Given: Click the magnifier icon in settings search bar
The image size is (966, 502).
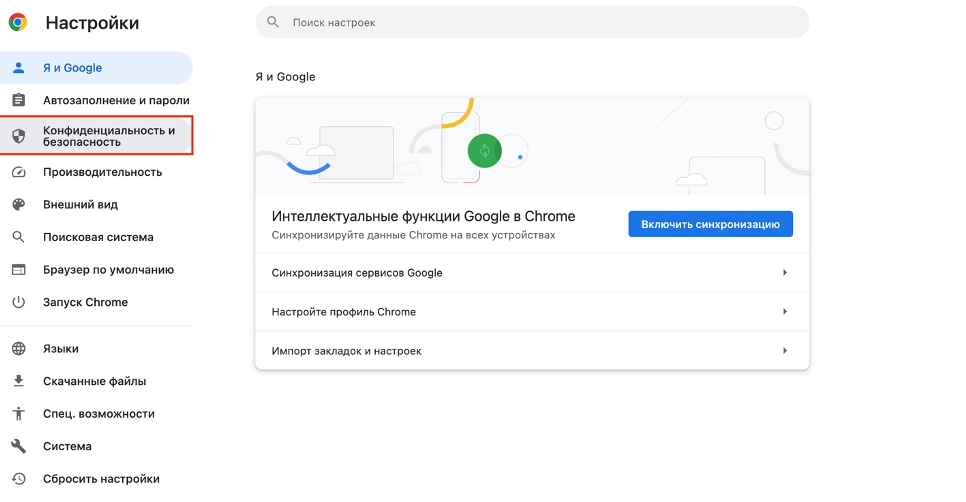Looking at the screenshot, I should 273,22.
